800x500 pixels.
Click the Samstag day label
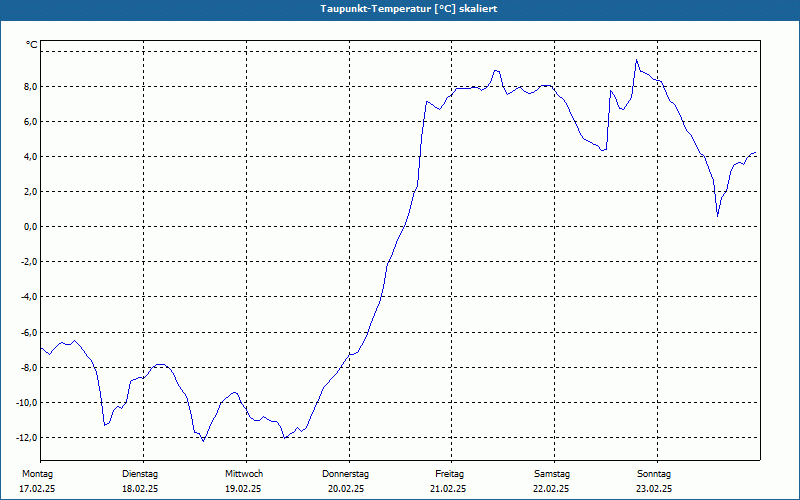pyautogui.click(x=552, y=474)
